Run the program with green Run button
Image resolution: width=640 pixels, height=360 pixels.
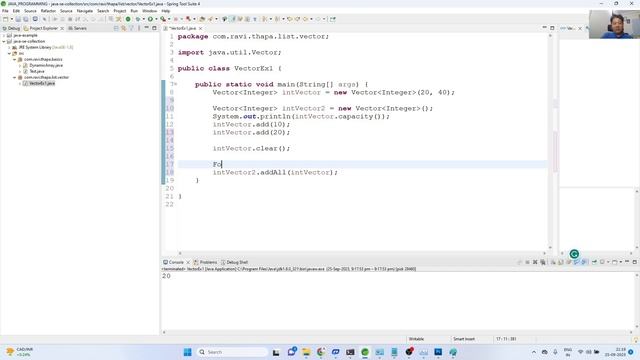pyautogui.click(x=150, y=19)
